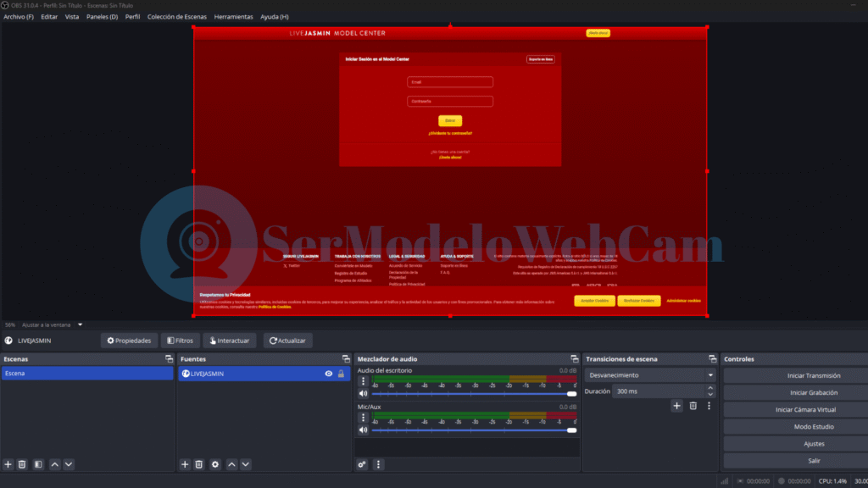
Task: Click the Interactuar button
Action: (229, 341)
